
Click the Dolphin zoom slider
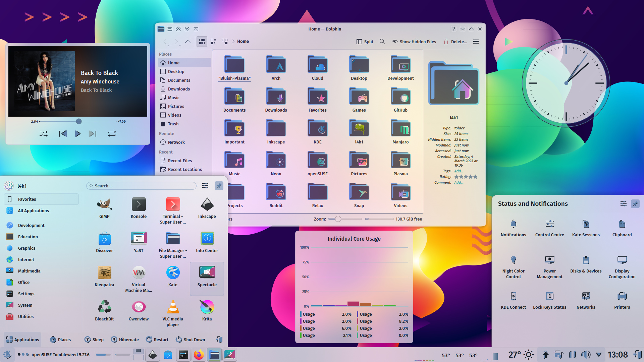pyautogui.click(x=345, y=219)
